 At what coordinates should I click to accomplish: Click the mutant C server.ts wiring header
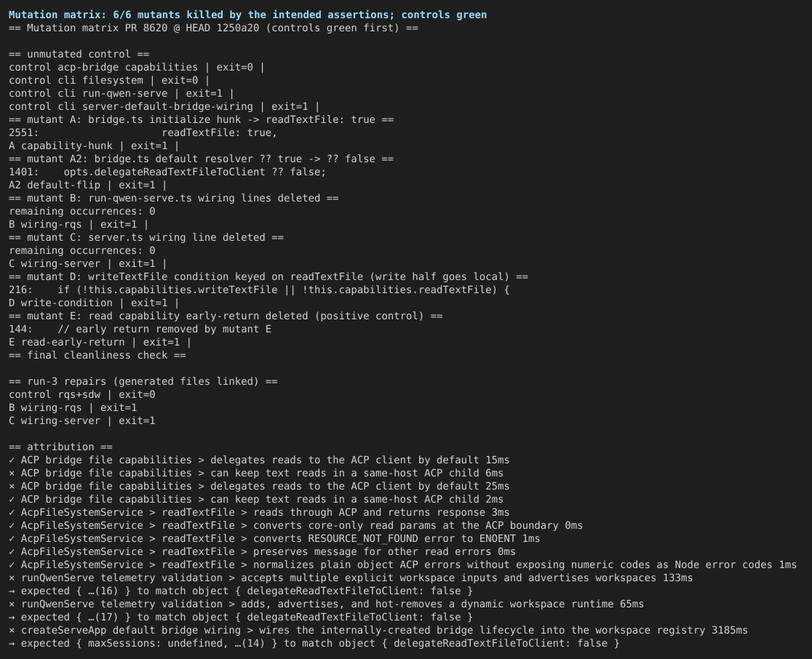pyautogui.click(x=146, y=237)
